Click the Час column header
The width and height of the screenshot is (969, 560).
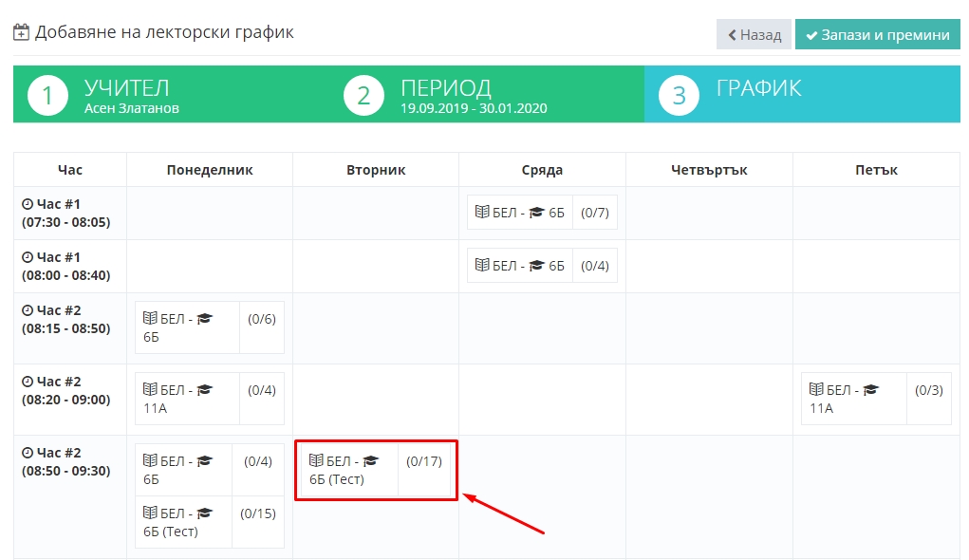pyautogui.click(x=70, y=170)
